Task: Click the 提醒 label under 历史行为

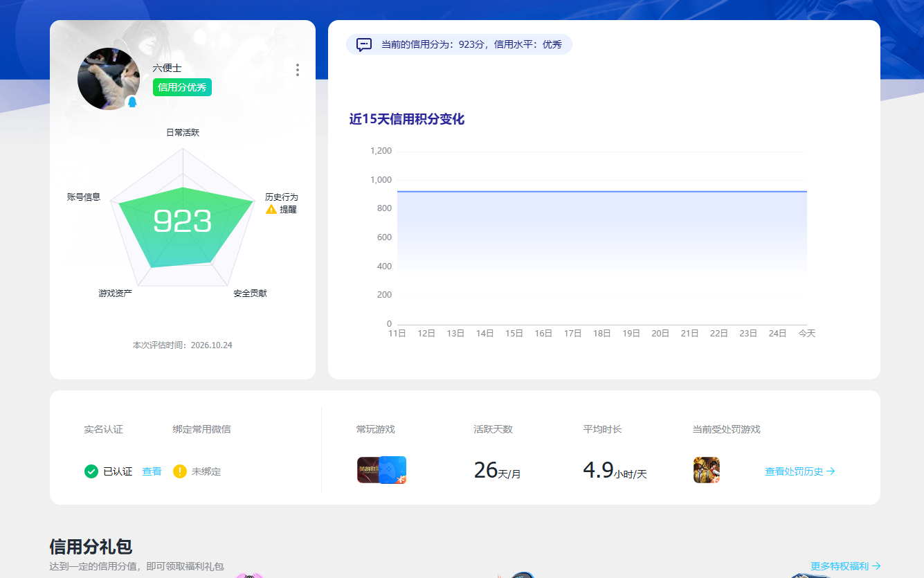Action: tap(288, 210)
